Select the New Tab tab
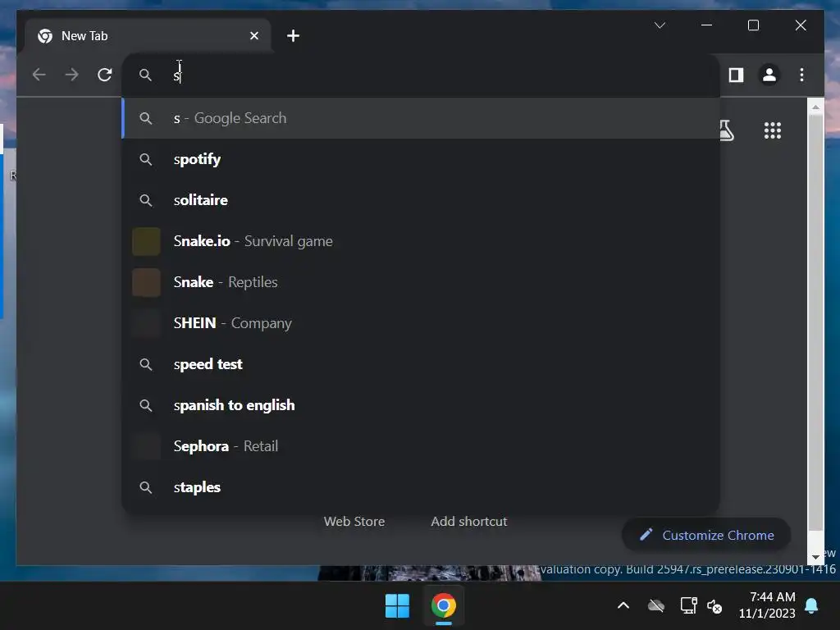Screen dimensions: 840x630 (148, 36)
